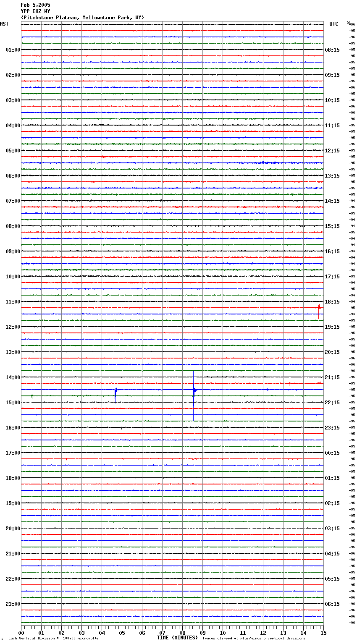Screen dimensions: 357x644
Task: Click the 14:15 UTC time label
Action: coord(332,201)
